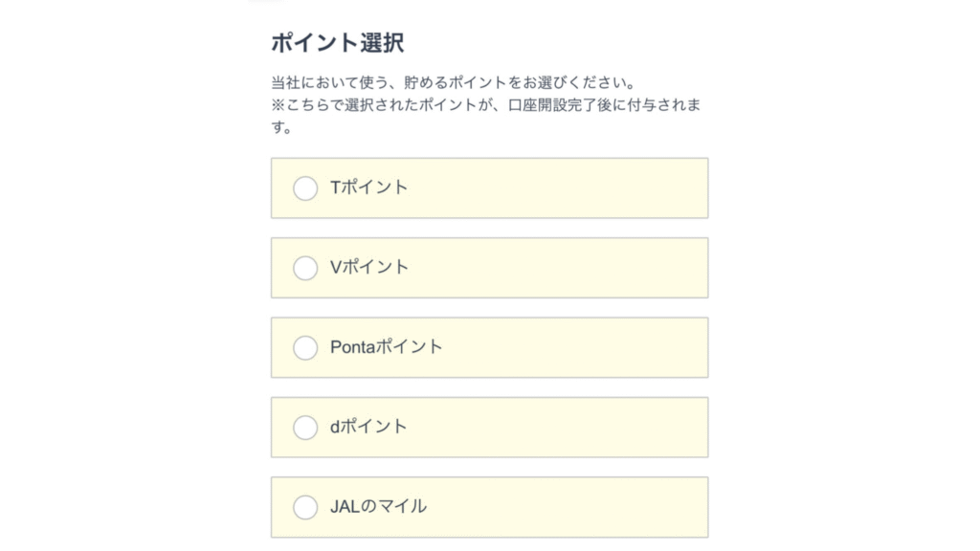Select the Vポイント radio button
This screenshot has height=551, width=980.
pos(305,268)
